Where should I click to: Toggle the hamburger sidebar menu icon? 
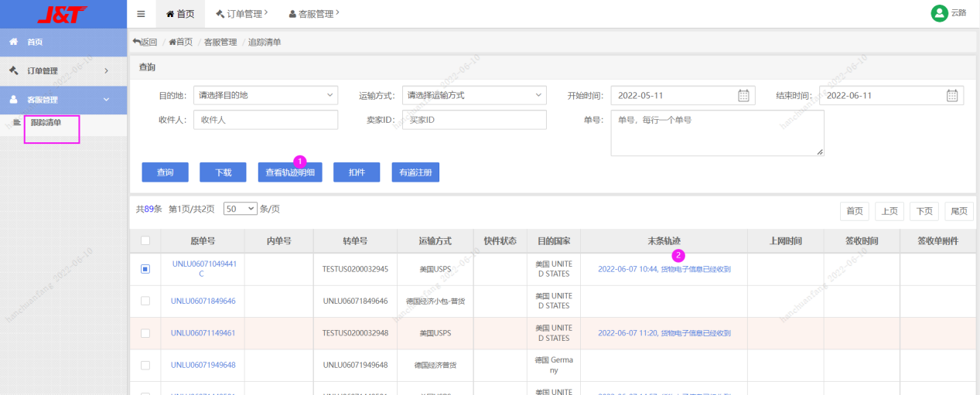pyautogui.click(x=141, y=14)
